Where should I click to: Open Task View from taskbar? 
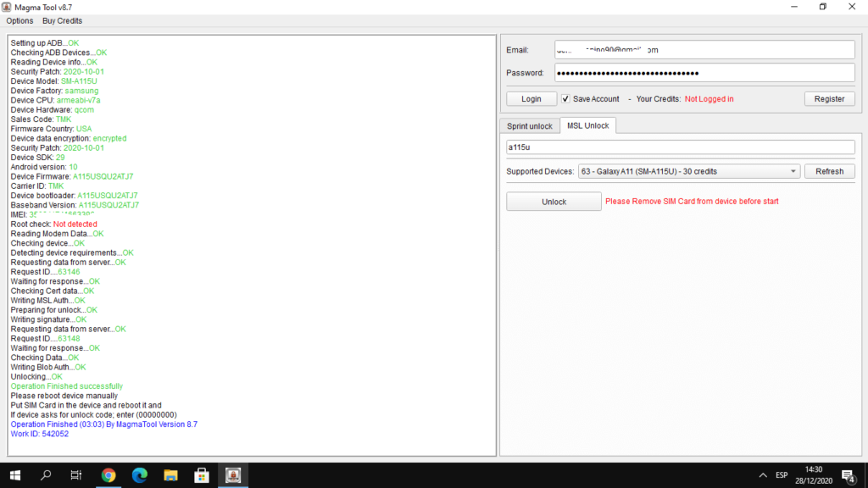click(x=75, y=475)
